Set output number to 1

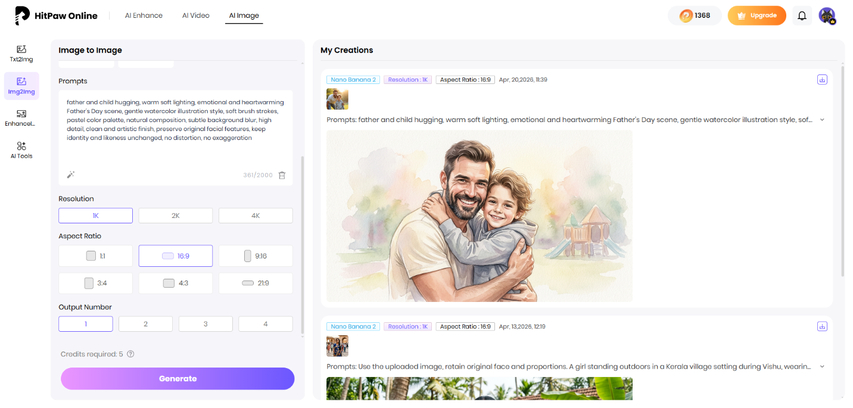[85, 324]
